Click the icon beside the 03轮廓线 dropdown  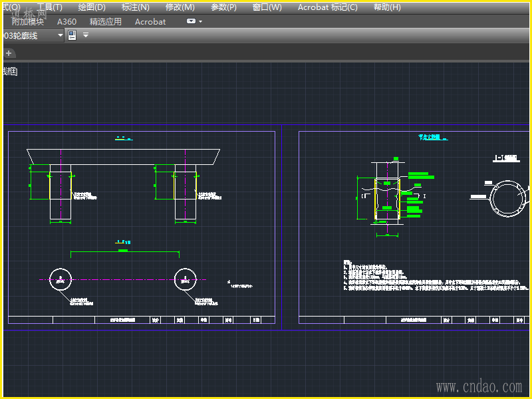pyautogui.click(x=72, y=35)
